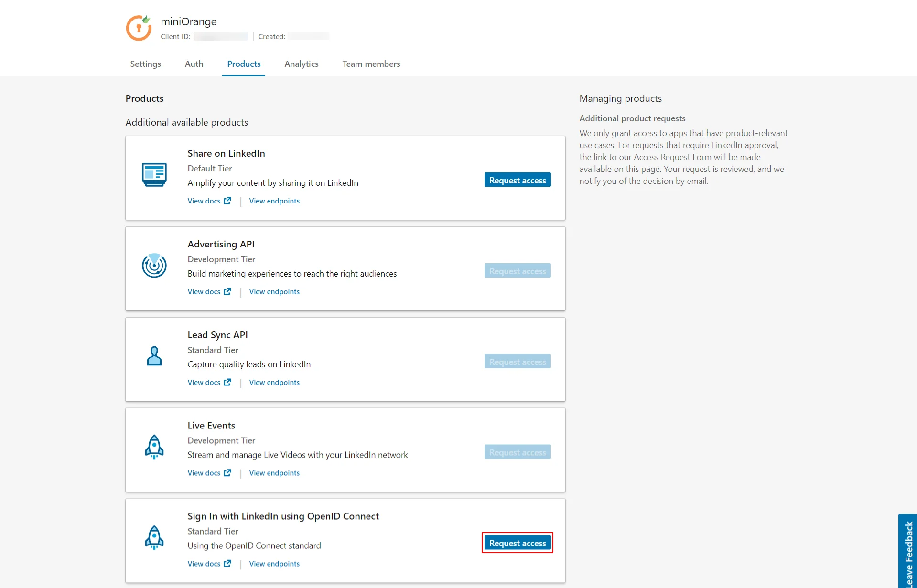The width and height of the screenshot is (917, 588).
Task: View endpoints for Lead Sync API
Action: click(x=274, y=383)
